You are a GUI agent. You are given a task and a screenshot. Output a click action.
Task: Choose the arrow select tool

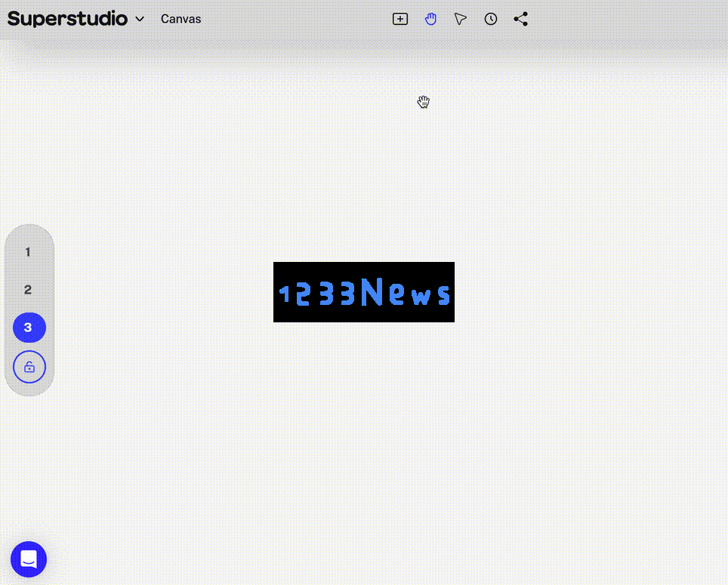point(460,19)
